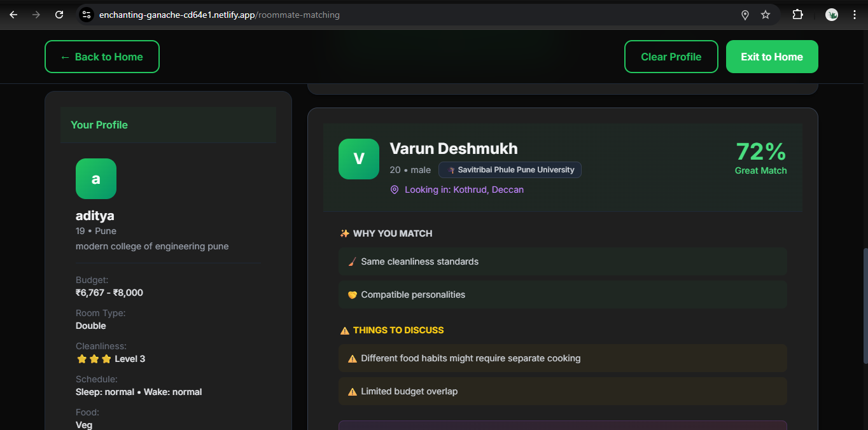868x430 pixels.
Task: Click the address bar URL
Action: [x=220, y=15]
